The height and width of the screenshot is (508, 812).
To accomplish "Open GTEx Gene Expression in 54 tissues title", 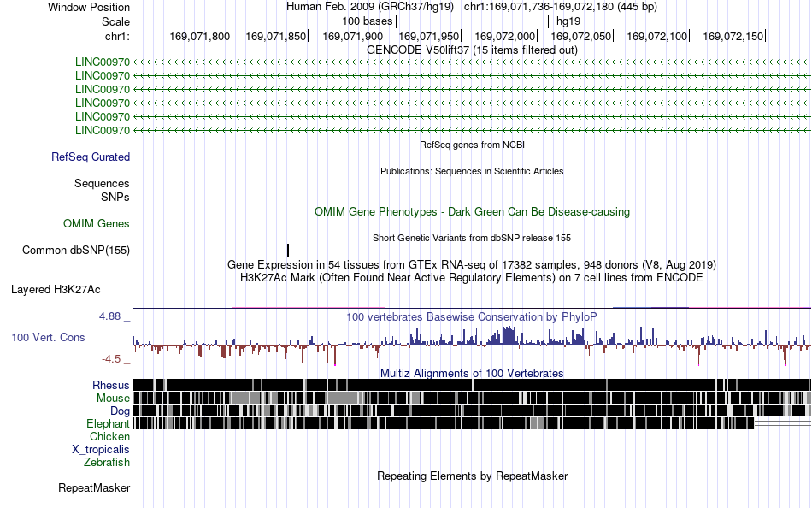I will click(472, 264).
